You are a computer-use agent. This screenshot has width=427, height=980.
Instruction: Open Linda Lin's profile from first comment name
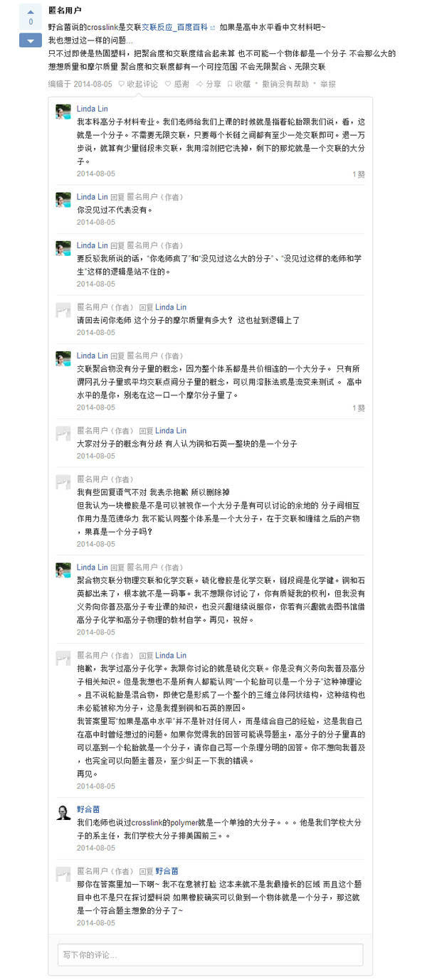pyautogui.click(x=92, y=108)
